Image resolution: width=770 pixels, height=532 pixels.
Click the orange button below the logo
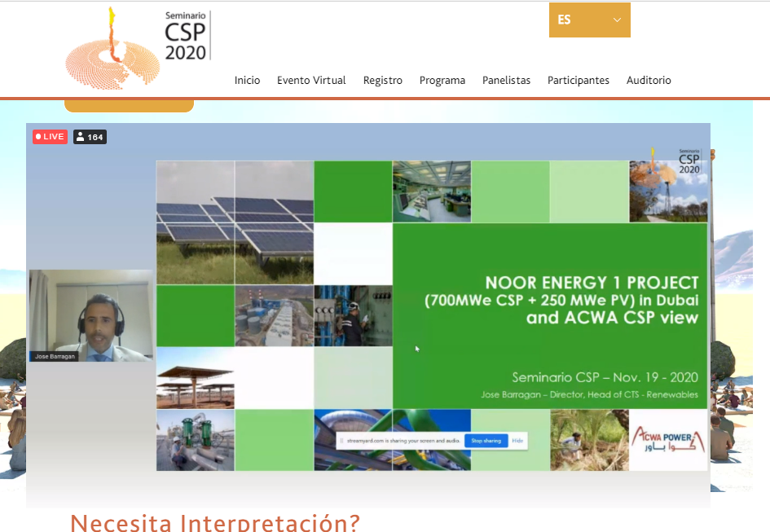click(x=130, y=106)
